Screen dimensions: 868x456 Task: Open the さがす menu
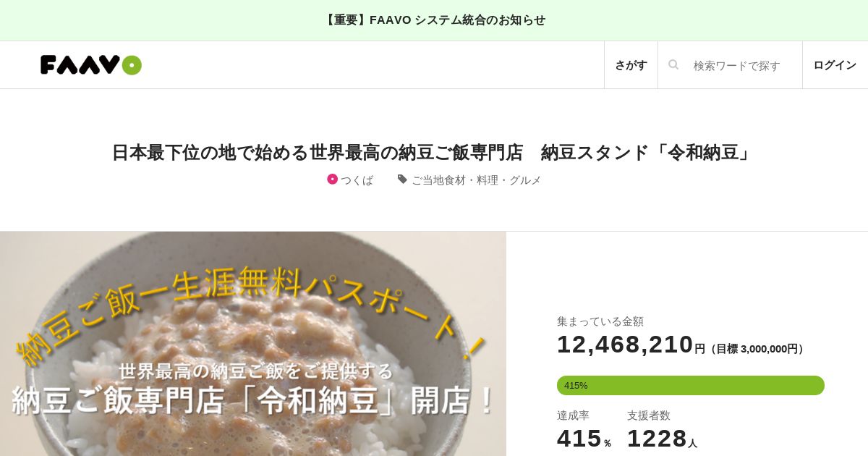point(631,65)
